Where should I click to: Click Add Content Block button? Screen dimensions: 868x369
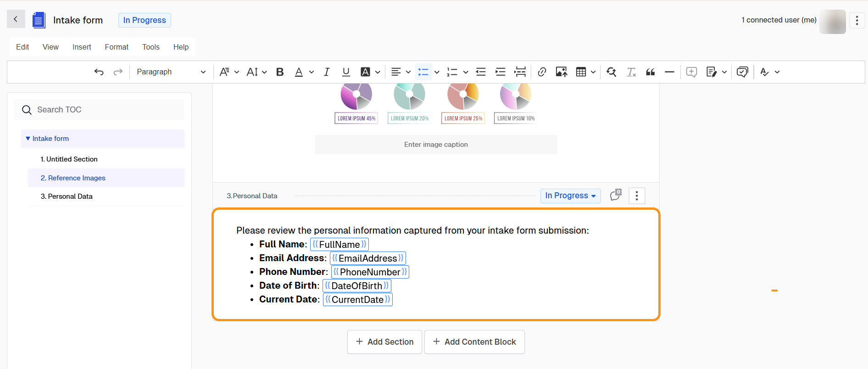474,342
